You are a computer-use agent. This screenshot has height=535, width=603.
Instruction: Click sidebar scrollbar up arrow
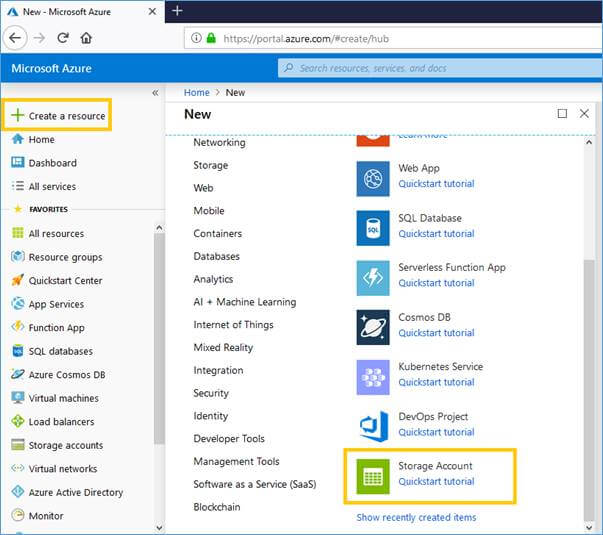coord(159,228)
